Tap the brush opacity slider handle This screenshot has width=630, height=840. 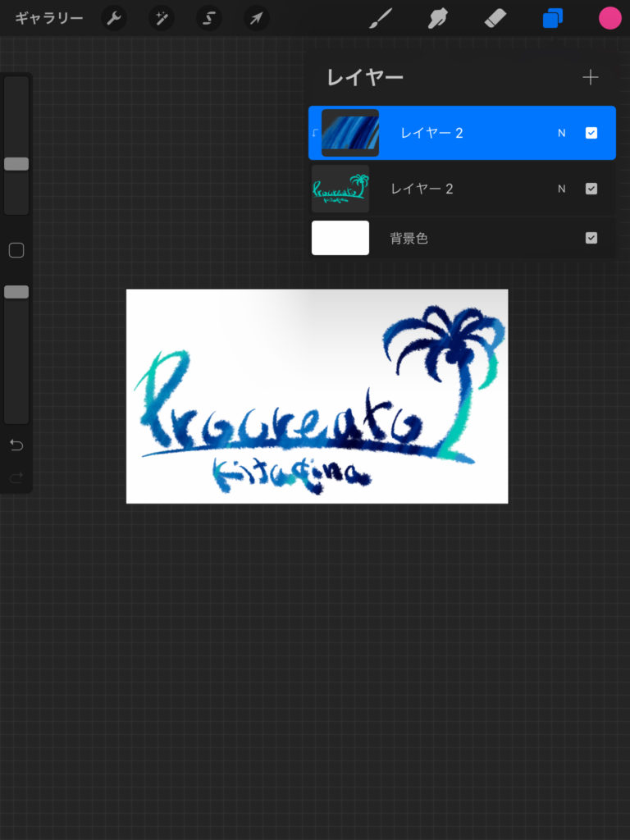click(x=16, y=292)
